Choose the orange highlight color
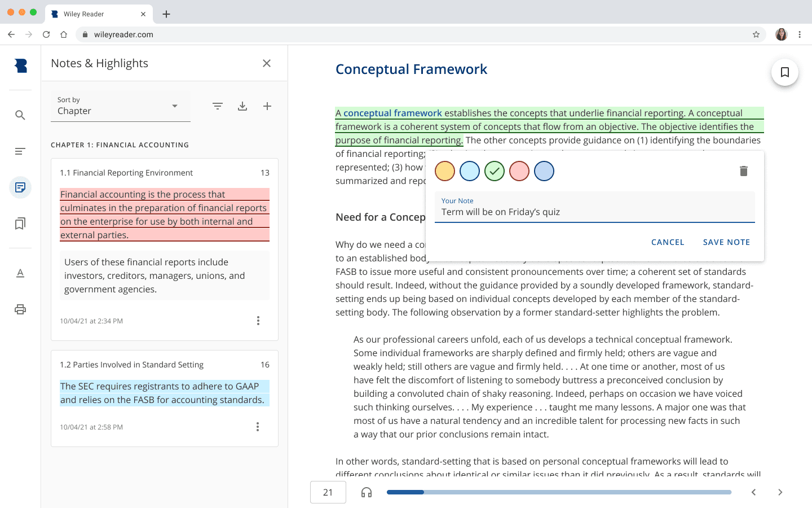The height and width of the screenshot is (508, 812). (x=445, y=171)
